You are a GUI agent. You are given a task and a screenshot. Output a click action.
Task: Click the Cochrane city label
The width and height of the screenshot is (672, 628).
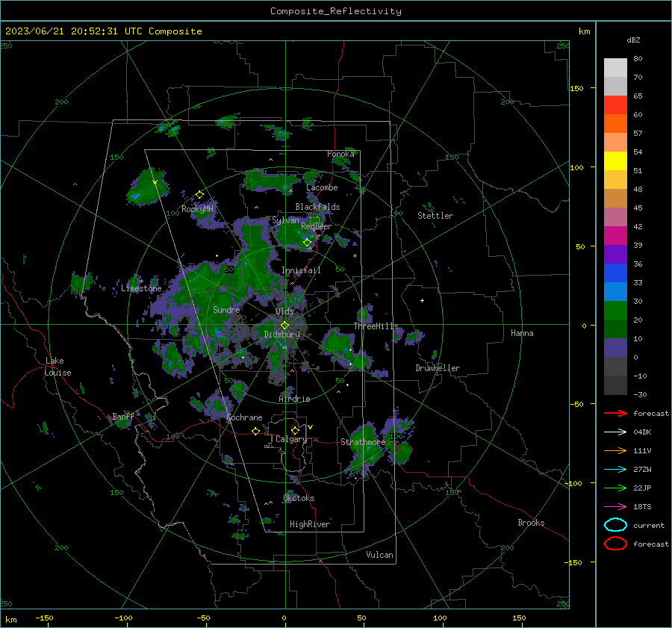pos(244,417)
